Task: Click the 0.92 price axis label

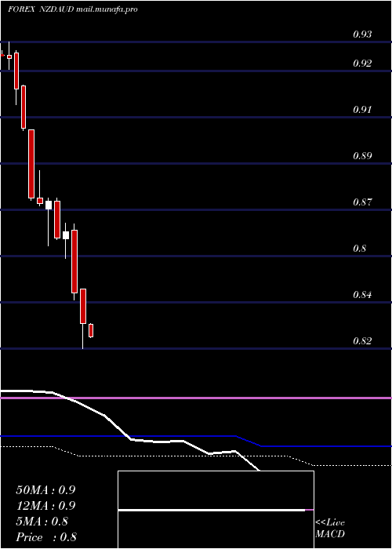Action: (x=362, y=64)
